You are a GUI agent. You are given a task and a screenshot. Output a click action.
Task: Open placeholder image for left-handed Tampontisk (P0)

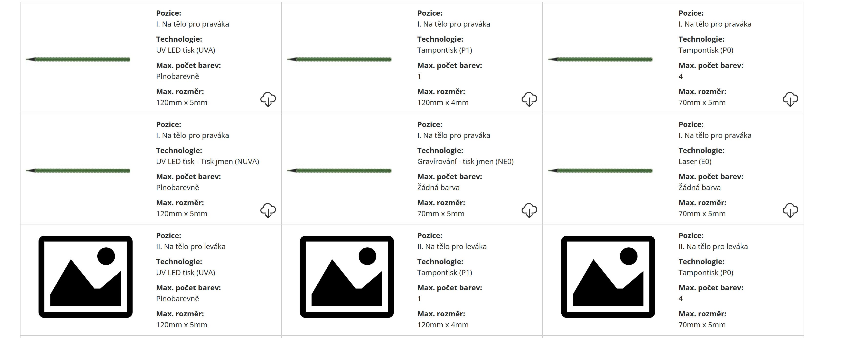pos(608,277)
